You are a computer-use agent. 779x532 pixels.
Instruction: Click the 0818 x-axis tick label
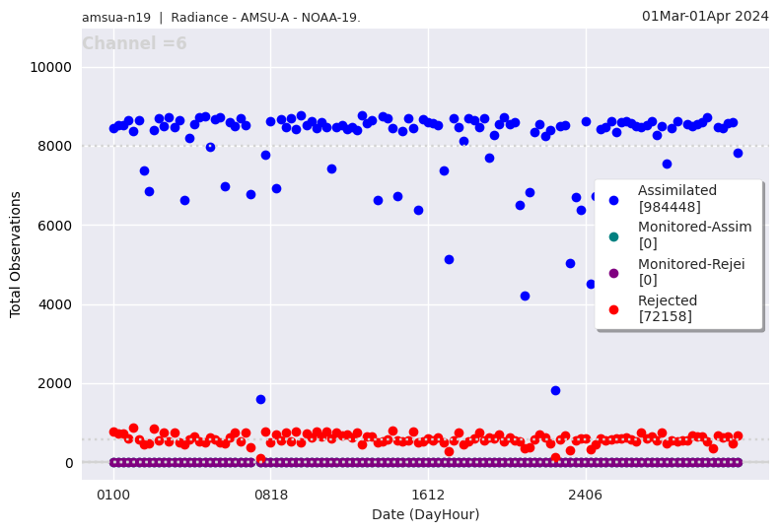click(x=271, y=495)
